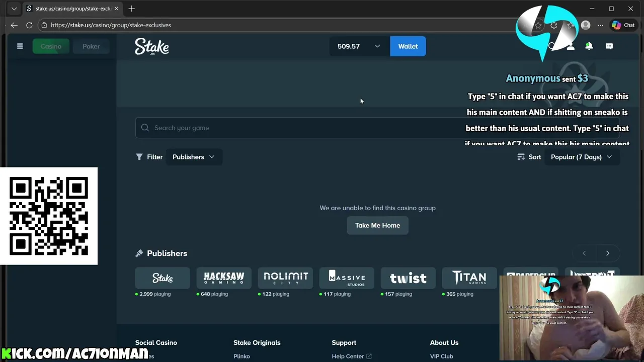644x362 pixels.
Task: Open the Stake chat panel icon
Action: [x=609, y=46]
